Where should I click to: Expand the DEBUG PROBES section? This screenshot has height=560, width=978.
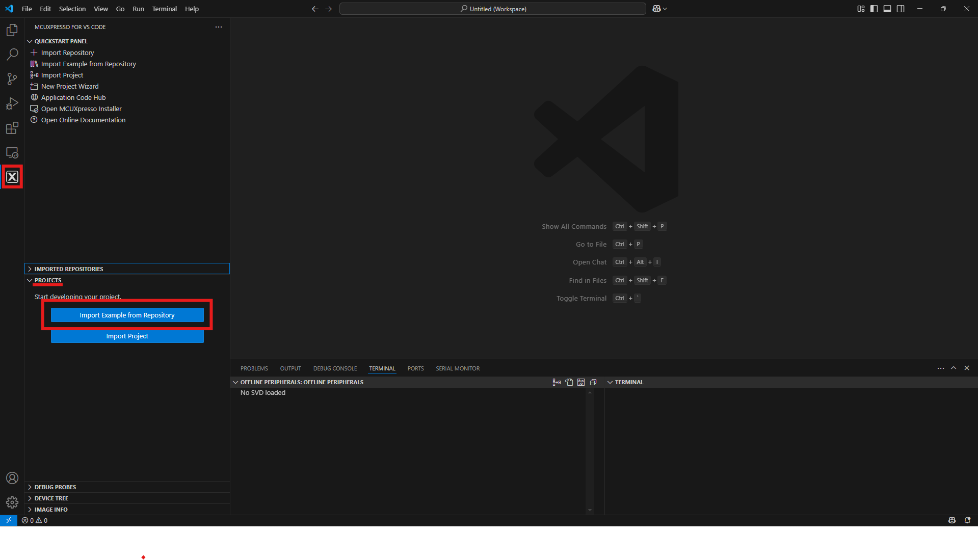(x=55, y=487)
